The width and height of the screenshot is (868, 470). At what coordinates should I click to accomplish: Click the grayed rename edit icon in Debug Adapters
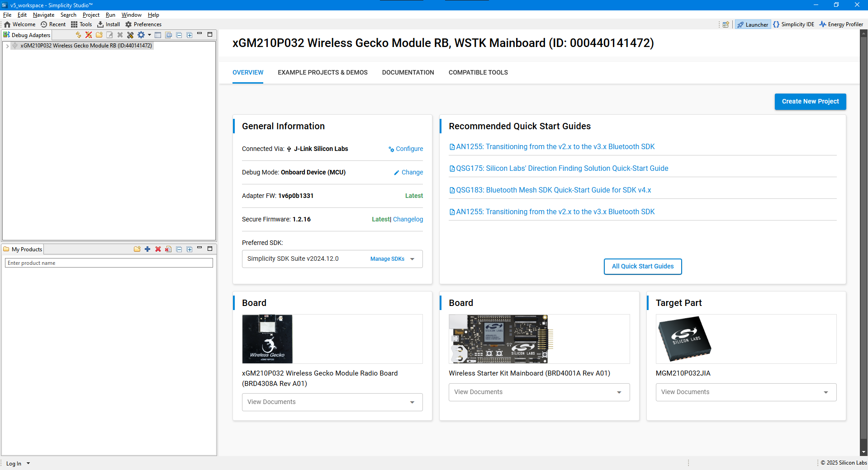(x=109, y=35)
